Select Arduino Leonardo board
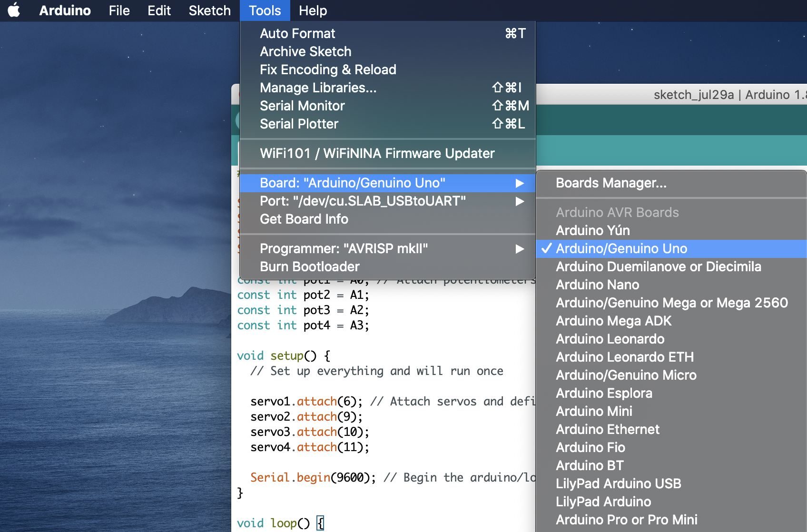Screen dimensions: 807x532 [610, 339]
